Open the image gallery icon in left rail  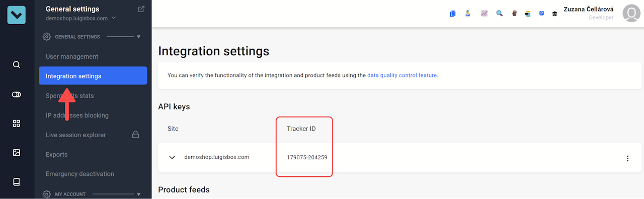17,152
